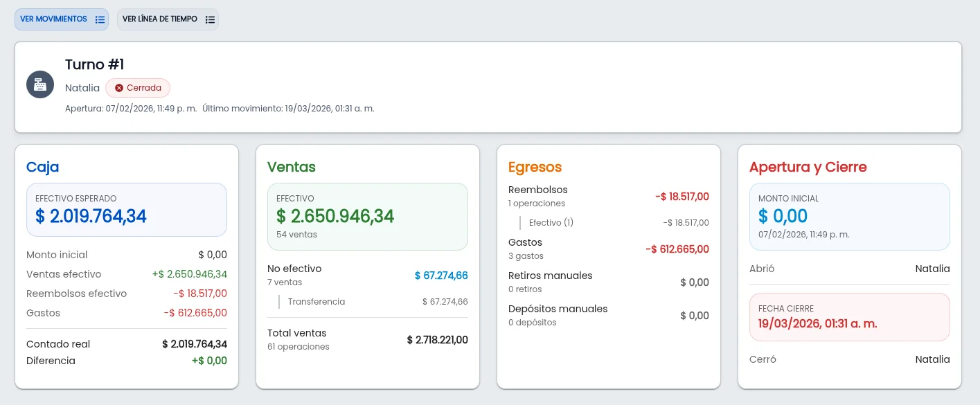Click the list icon on VER MOVIMIENTOS
The image size is (980, 405).
coord(100,19)
